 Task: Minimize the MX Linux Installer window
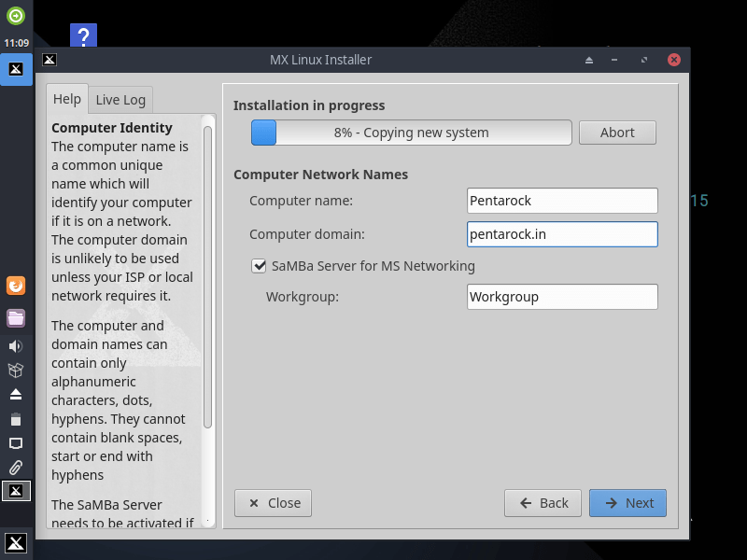coord(614,60)
